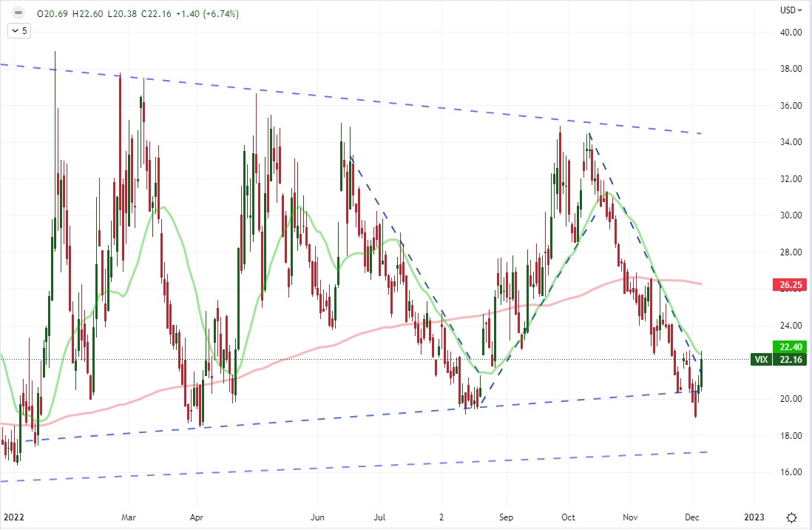Open chart settings via gear icon
The height and width of the screenshot is (530, 812).
point(791,517)
